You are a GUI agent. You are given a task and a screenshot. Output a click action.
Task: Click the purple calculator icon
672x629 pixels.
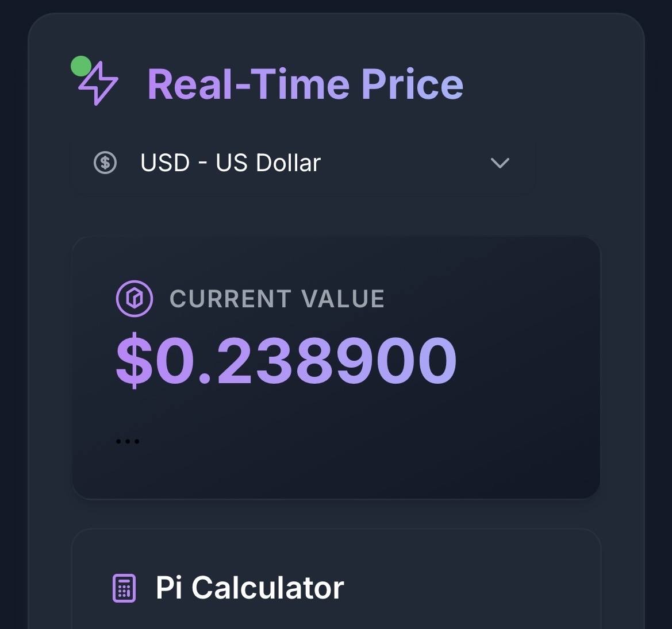point(124,588)
